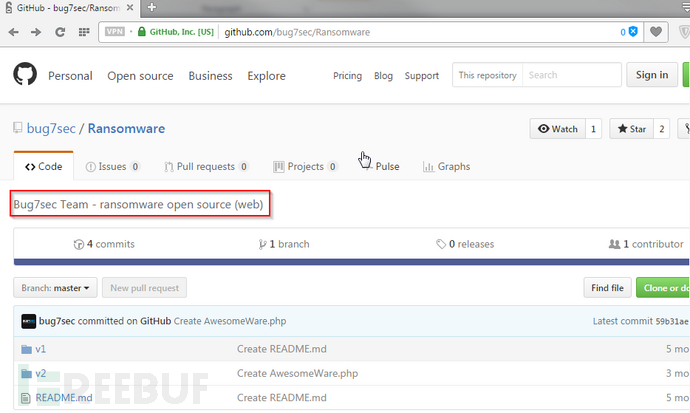
Task: Click the green padlock security icon
Action: pyautogui.click(x=142, y=32)
